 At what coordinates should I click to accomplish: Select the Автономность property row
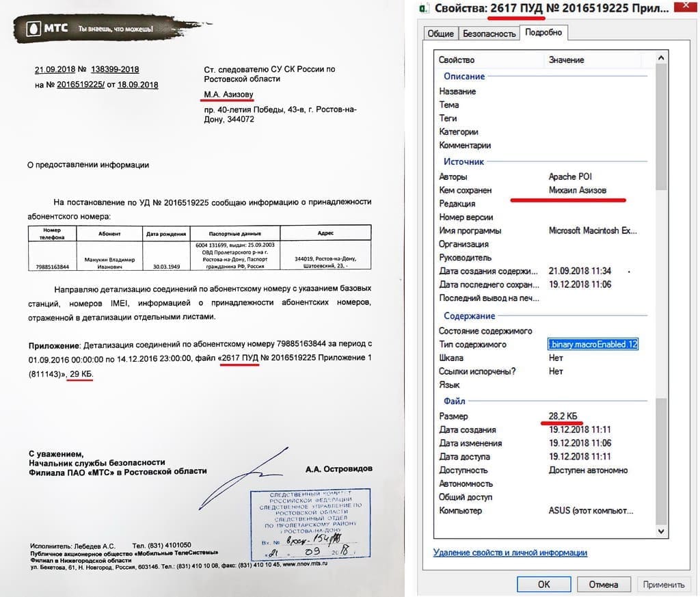point(543,483)
